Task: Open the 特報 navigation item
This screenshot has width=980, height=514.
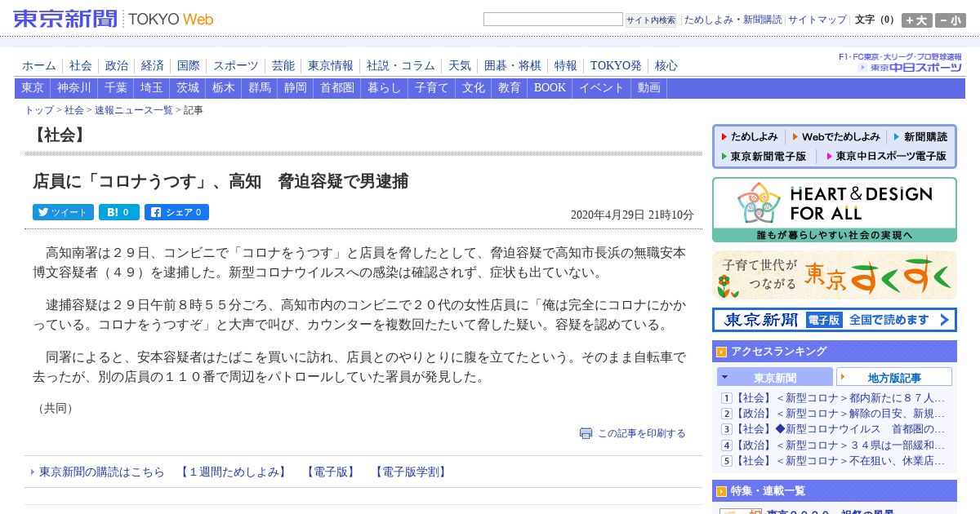Action: pyautogui.click(x=566, y=66)
